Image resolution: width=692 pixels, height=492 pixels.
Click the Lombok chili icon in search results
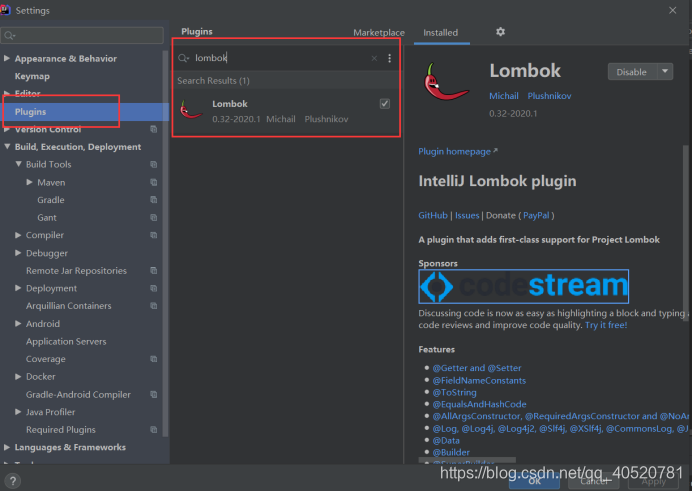click(191, 110)
